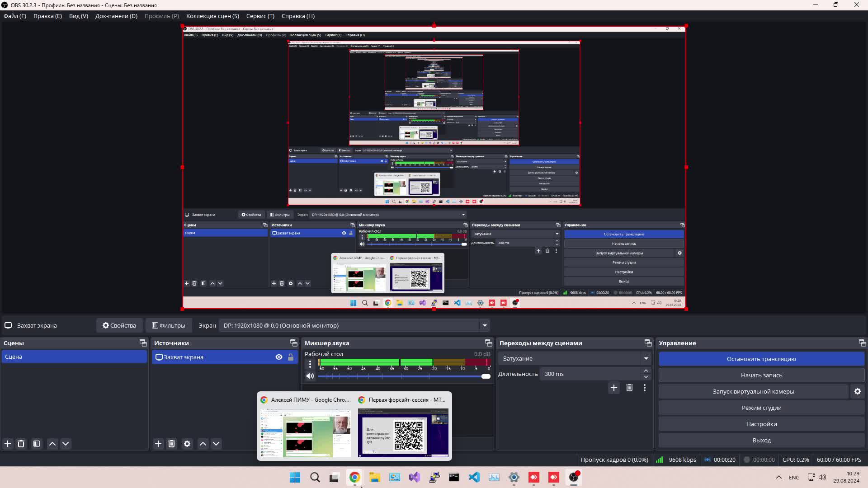868x488 pixels.
Task: Add a new source with plus icon
Action: click(158, 444)
